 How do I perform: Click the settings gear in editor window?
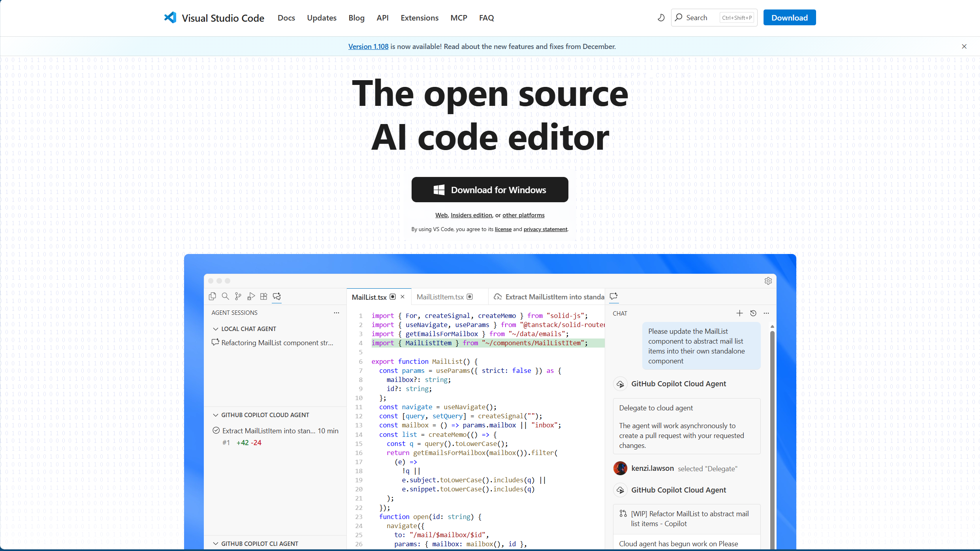768,281
